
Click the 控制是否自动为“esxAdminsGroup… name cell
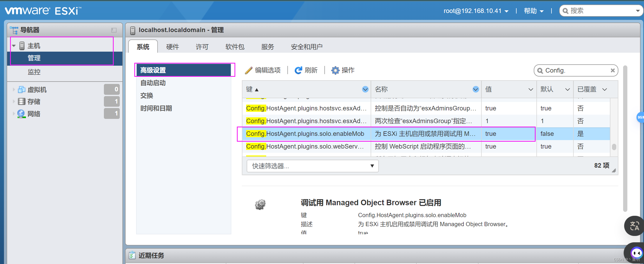coord(426,108)
